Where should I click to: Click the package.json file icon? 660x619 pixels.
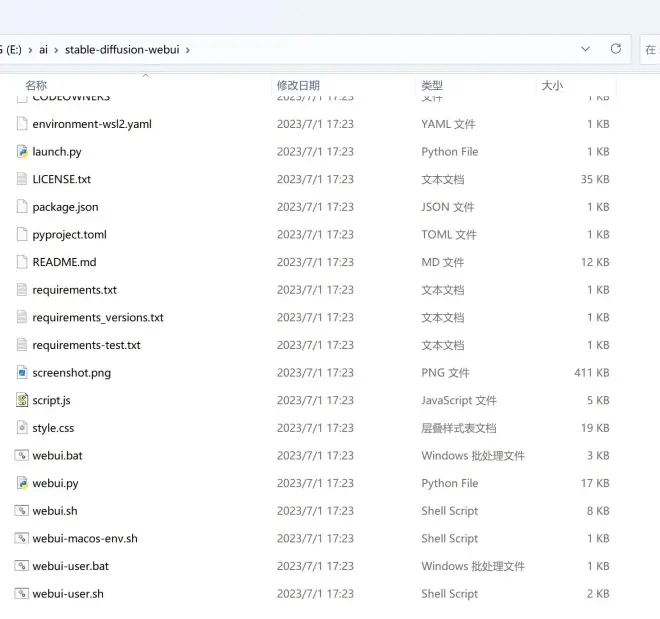click(22, 207)
